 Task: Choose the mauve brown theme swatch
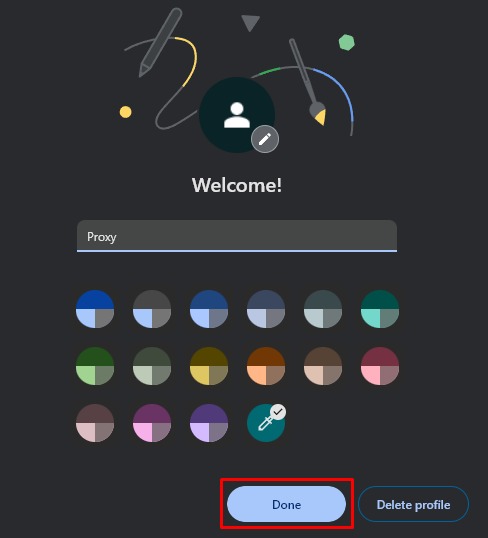95,423
